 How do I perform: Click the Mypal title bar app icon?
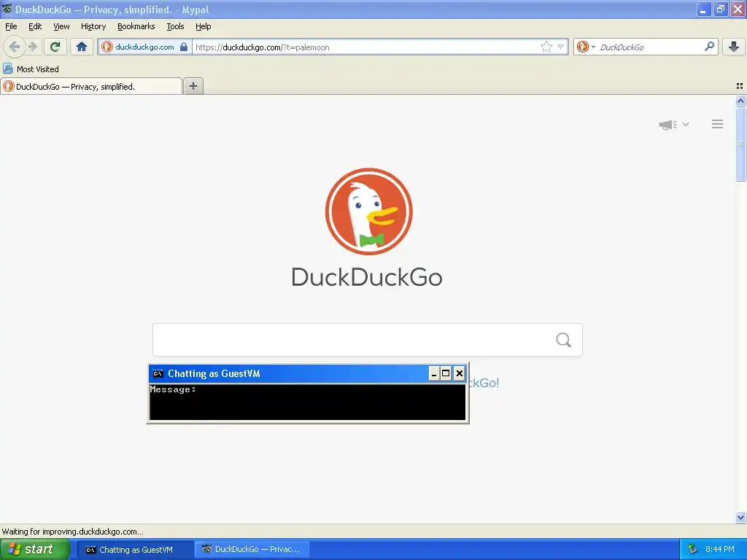(x=7, y=9)
